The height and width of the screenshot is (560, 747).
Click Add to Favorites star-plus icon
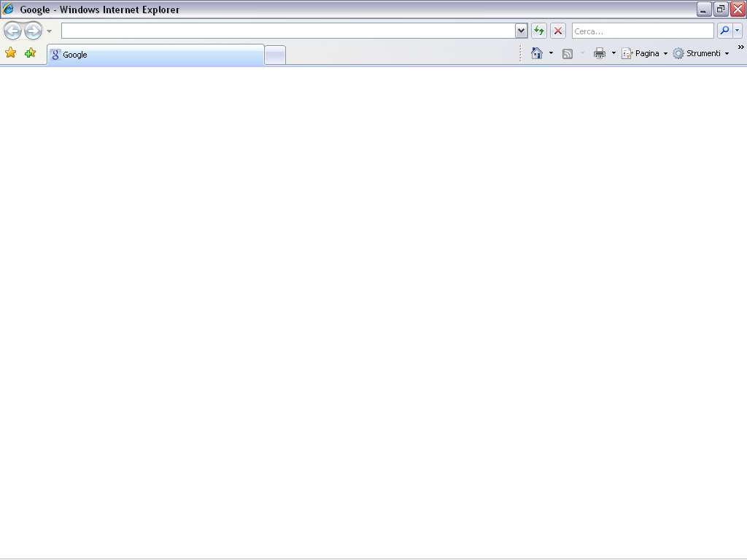coord(30,52)
